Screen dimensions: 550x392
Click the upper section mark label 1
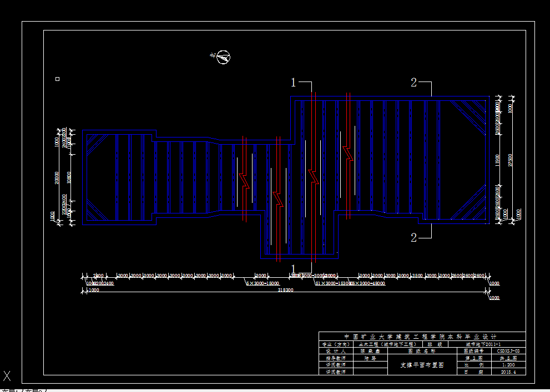pos(294,83)
